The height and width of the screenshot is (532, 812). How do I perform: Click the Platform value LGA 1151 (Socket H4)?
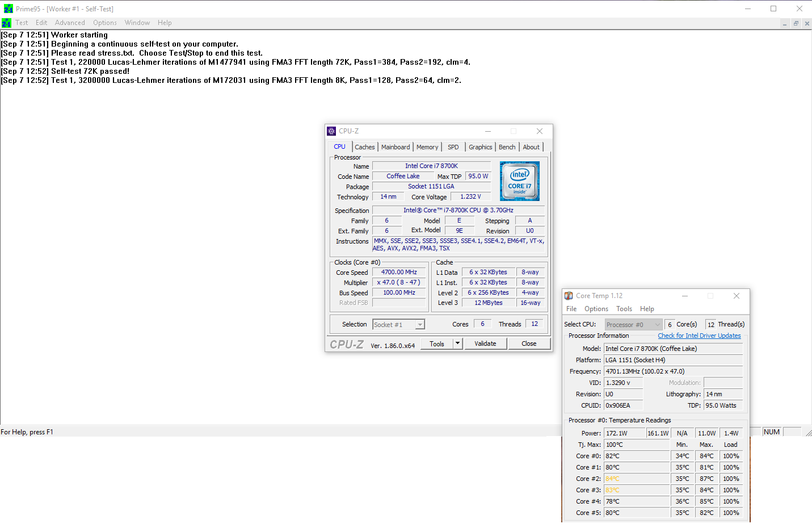pos(674,360)
